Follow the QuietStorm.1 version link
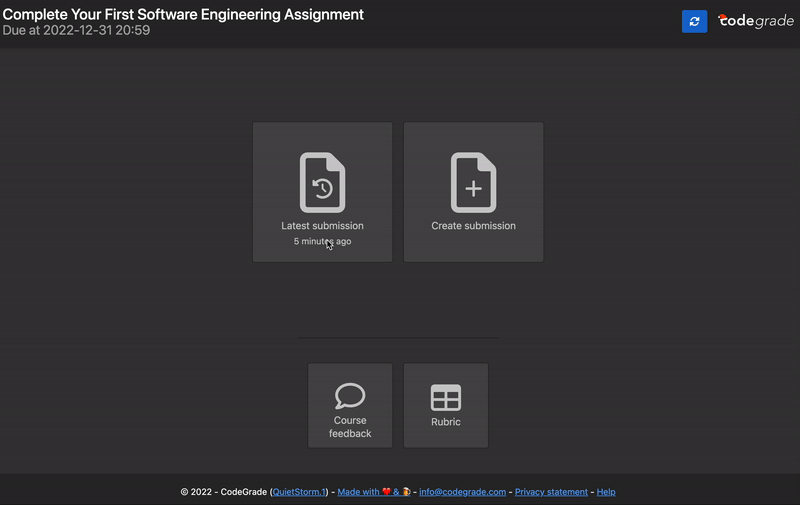Screen dimensions: 800x505 point(299,492)
